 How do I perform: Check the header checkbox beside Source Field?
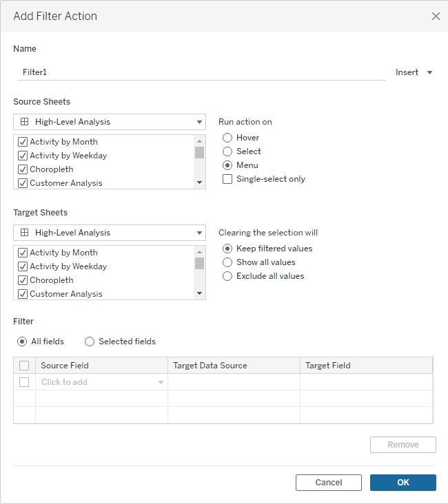pyautogui.click(x=24, y=366)
